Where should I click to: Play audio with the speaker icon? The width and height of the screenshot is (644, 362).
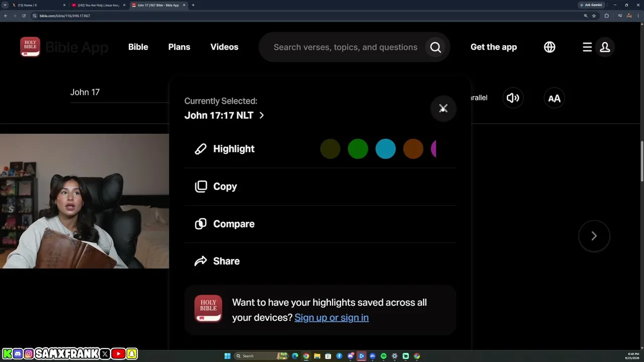(x=513, y=98)
